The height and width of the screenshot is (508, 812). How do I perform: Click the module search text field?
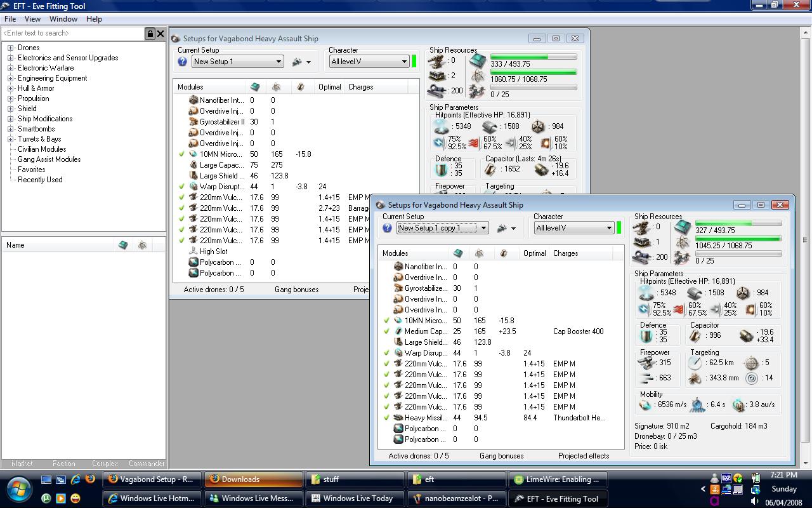73,33
